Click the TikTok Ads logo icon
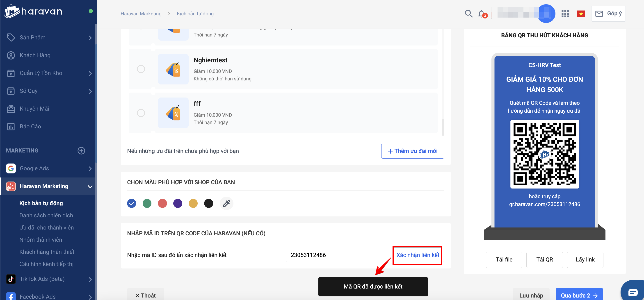This screenshot has height=300, width=644. tap(11, 279)
